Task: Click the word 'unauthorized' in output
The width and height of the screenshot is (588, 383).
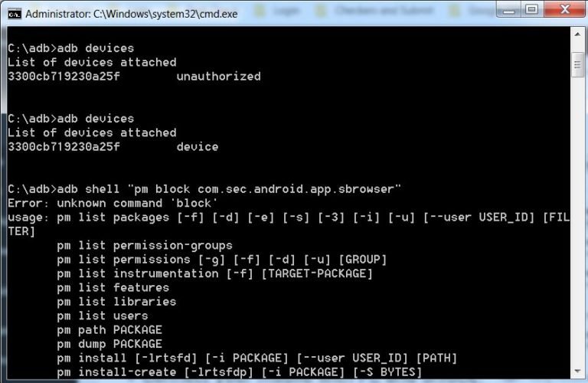Action: [x=218, y=76]
